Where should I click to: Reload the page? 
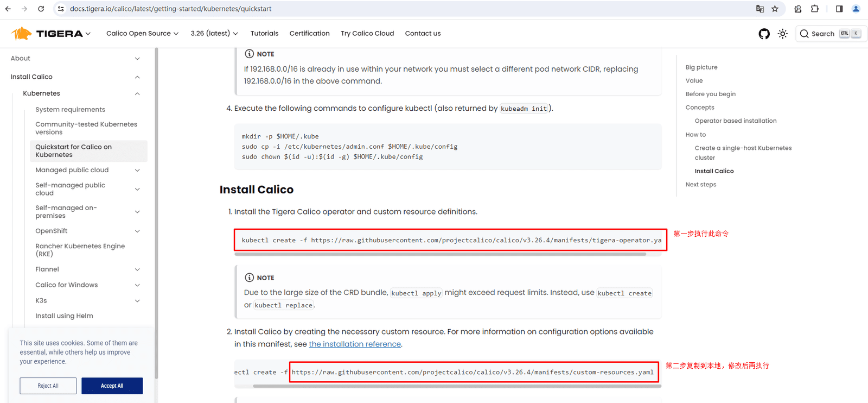(41, 9)
